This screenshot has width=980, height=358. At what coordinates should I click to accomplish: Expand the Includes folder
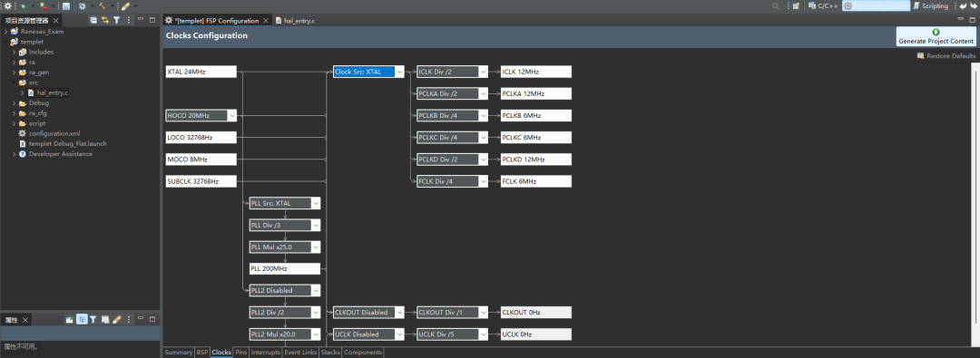click(14, 52)
